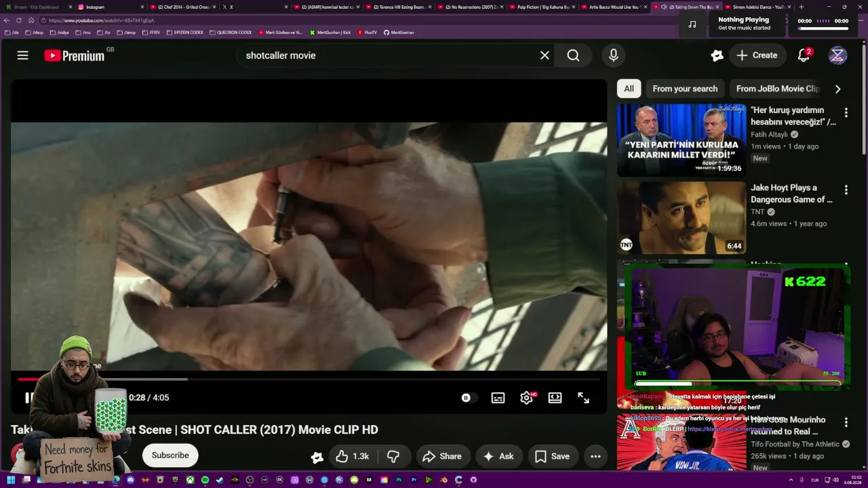Image resolution: width=868 pixels, height=488 pixels.
Task: Share the video
Action: (442, 456)
